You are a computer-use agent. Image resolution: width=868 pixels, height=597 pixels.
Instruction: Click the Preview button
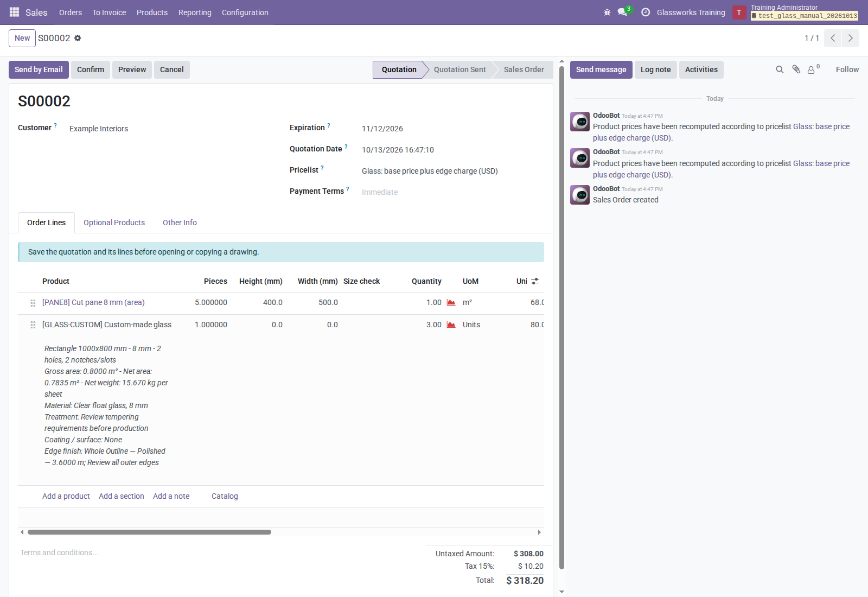[132, 69]
